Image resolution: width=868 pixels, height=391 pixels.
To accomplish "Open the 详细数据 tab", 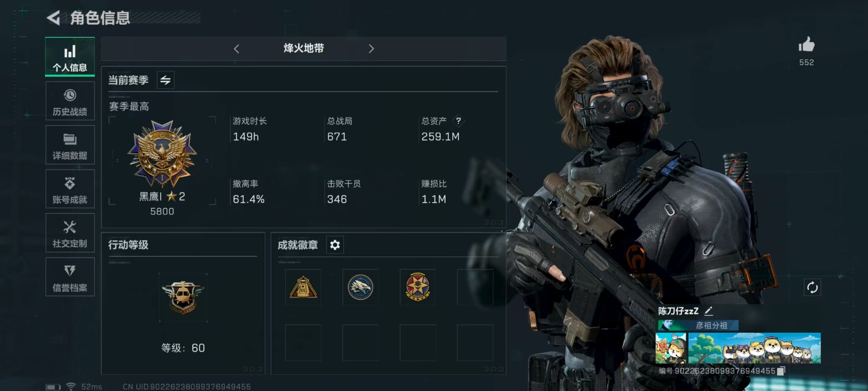I will pos(70,145).
